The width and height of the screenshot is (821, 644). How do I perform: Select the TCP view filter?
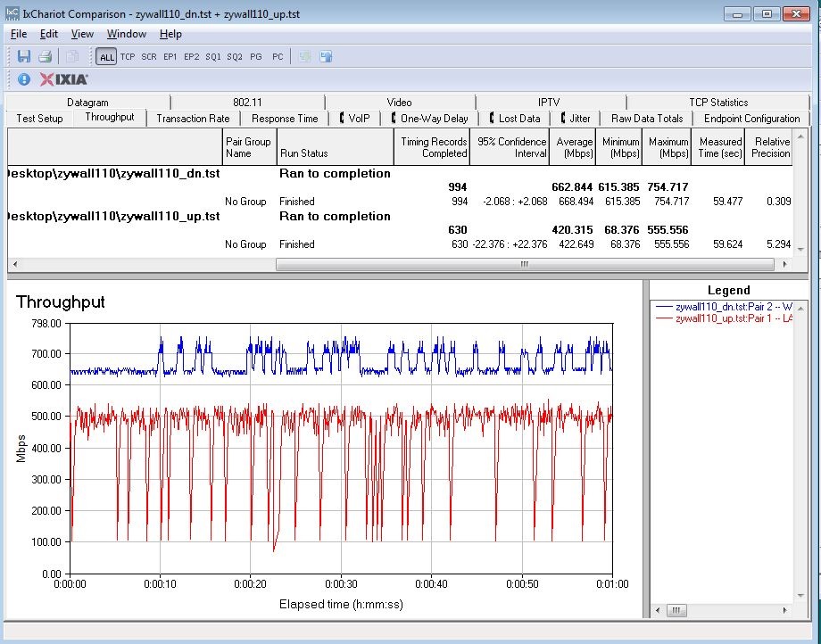(x=128, y=56)
